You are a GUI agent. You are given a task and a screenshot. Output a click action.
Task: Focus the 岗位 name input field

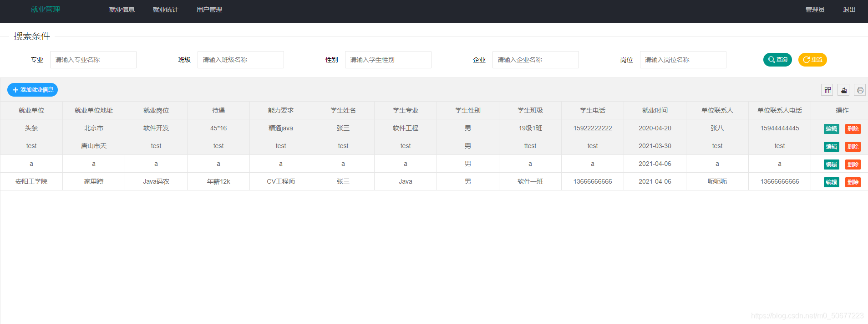(x=683, y=60)
